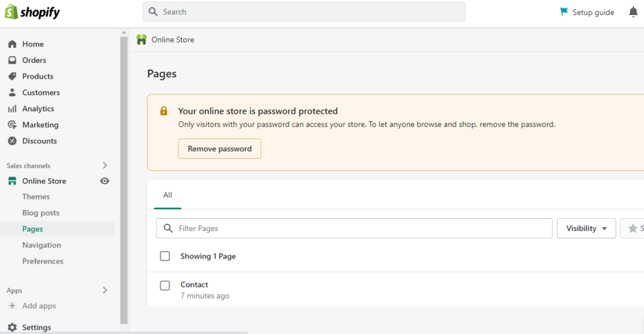Open the notifications bell icon
The image size is (644, 334).
coord(633,12)
